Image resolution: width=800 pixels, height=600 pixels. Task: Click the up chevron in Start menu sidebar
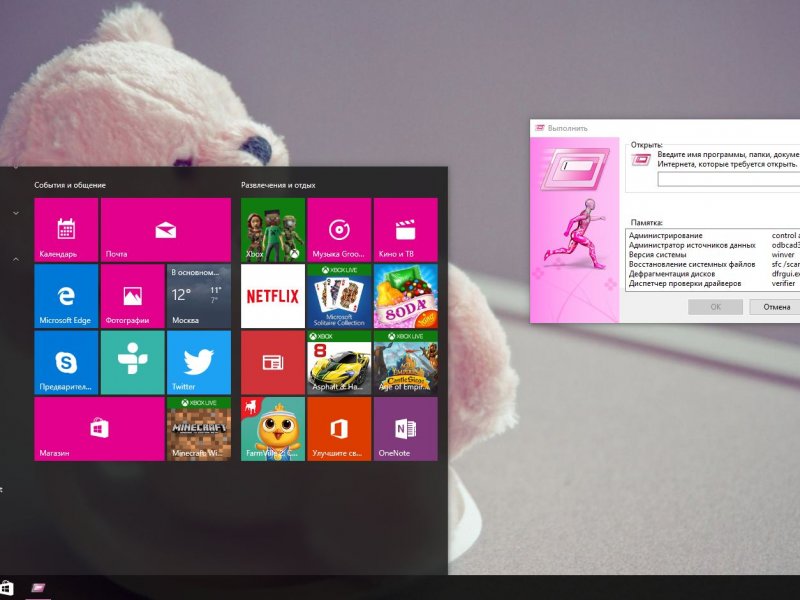tap(16, 259)
